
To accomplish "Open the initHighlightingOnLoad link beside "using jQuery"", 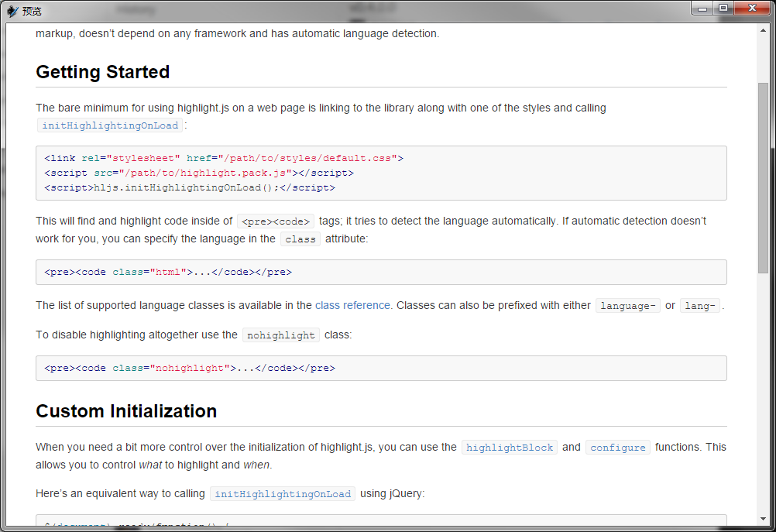I will pyautogui.click(x=283, y=494).
